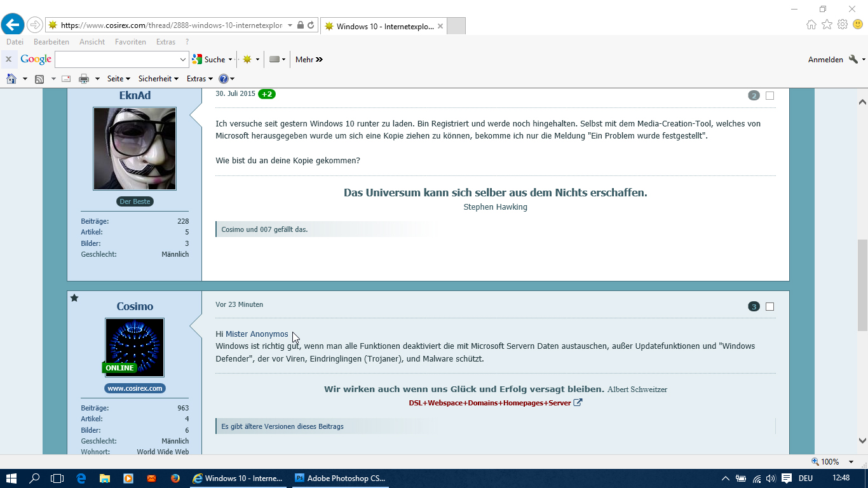The height and width of the screenshot is (488, 868).
Task: Tick the checkbox on EknAd's post
Action: click(x=770, y=96)
